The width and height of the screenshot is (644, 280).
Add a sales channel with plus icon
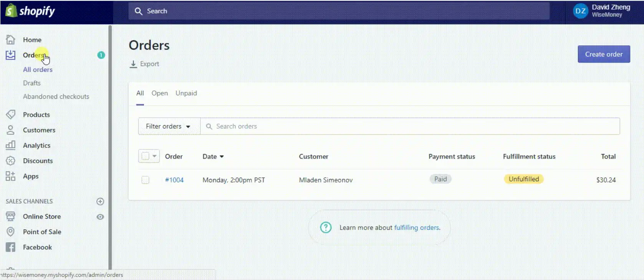point(100,201)
